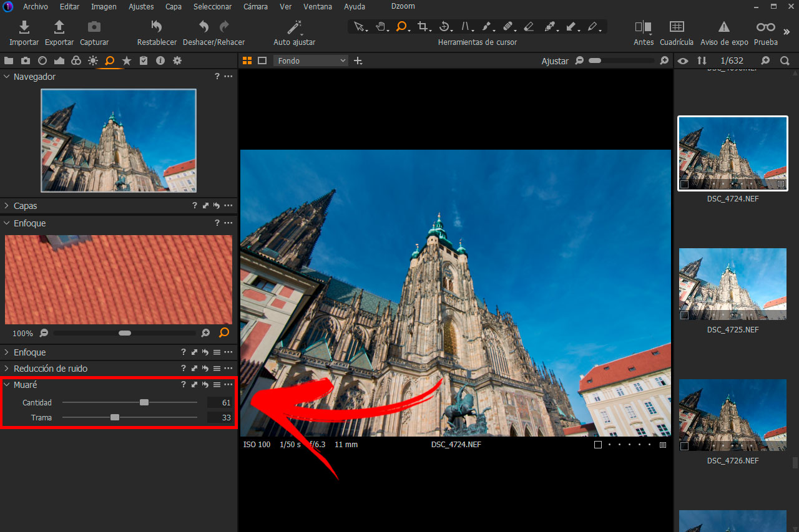Open the Imagen menu
The width and height of the screenshot is (799, 532).
(104, 6)
